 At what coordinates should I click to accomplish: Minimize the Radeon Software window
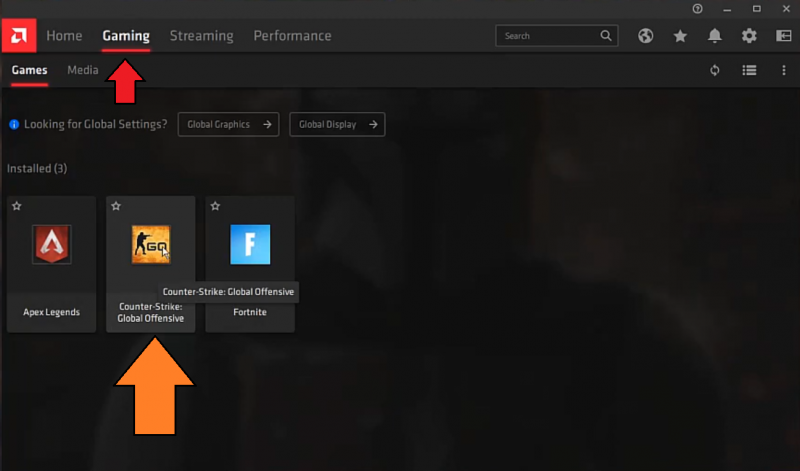point(727,9)
